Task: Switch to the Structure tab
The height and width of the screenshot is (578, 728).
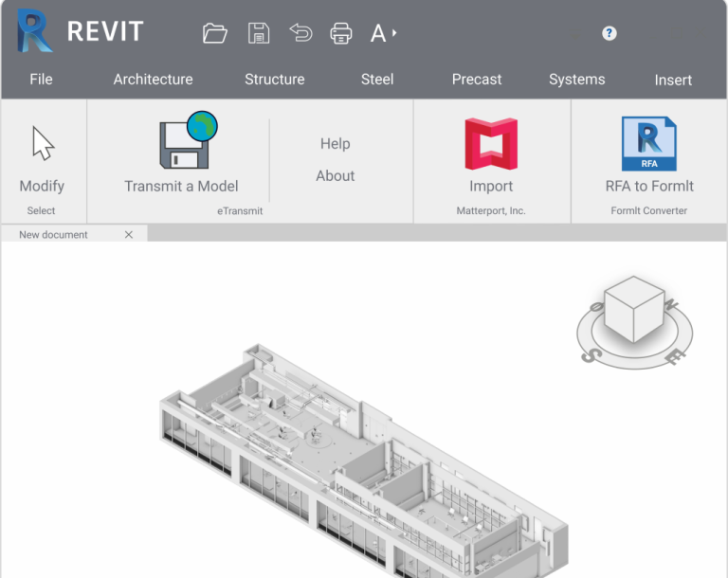Action: point(275,80)
